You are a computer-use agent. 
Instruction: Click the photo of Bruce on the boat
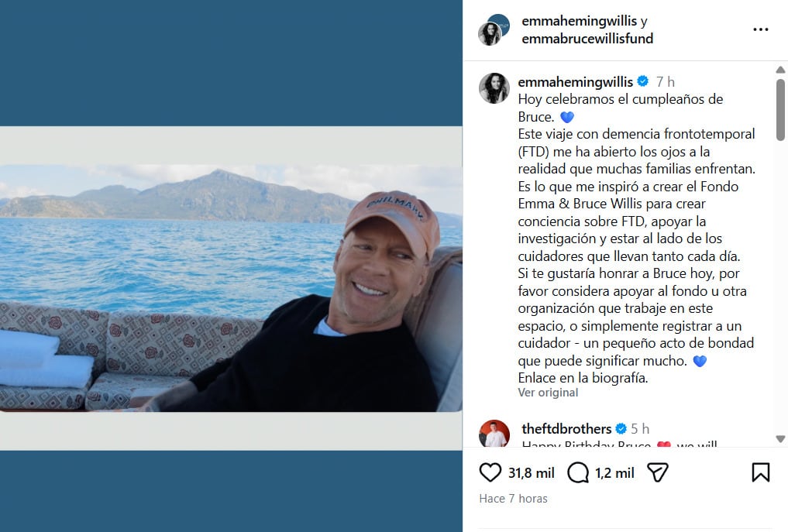232,287
